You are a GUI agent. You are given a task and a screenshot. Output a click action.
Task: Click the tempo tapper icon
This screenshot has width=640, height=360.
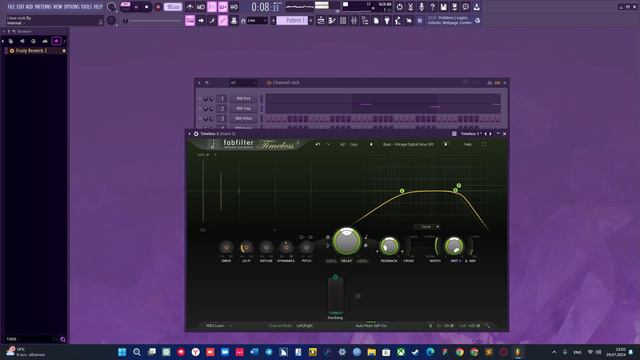pyautogui.click(x=398, y=20)
